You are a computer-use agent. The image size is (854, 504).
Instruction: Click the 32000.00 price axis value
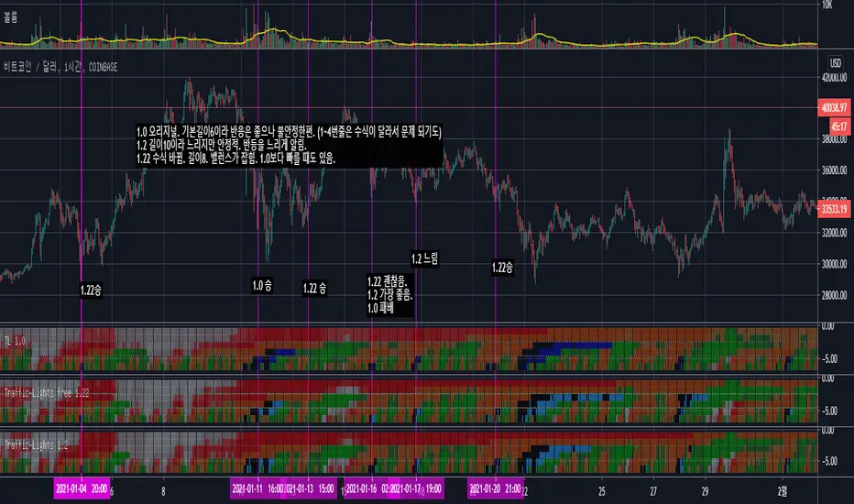pos(834,233)
